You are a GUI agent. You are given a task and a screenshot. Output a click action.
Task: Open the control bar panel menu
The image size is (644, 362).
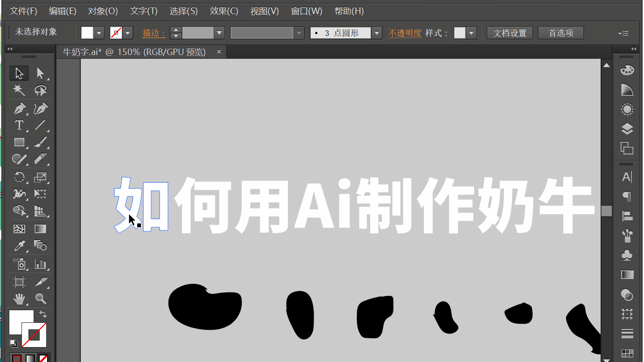623,33
